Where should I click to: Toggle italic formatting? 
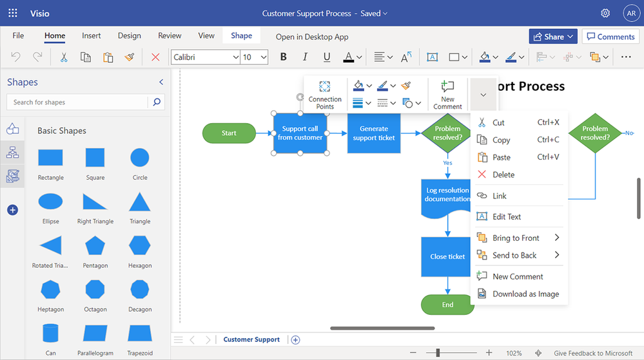coord(305,57)
